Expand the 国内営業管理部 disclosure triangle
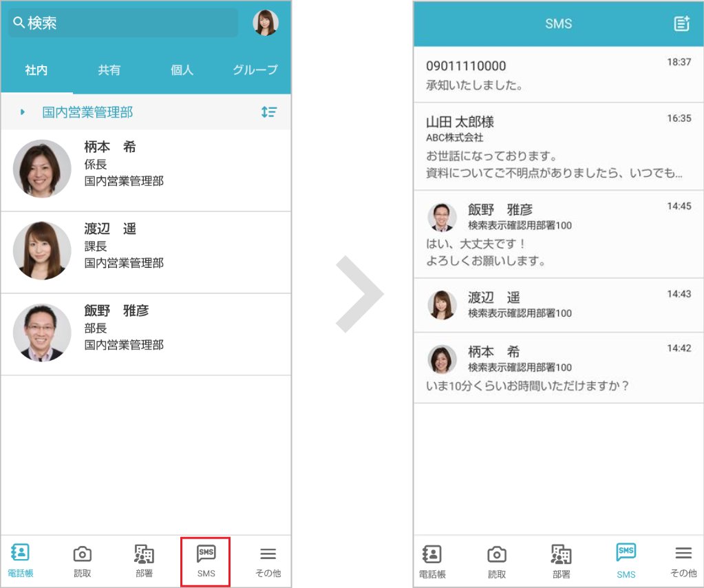This screenshot has height=588, width=704. click(x=23, y=112)
